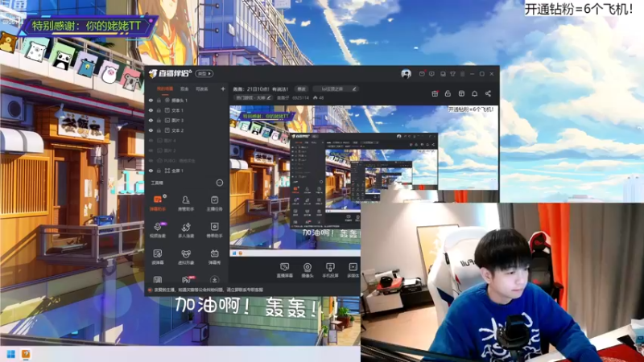Image resolution: width=644 pixels, height=362 pixels.
Task: Edit stream title with the pencil icon
Action: pyautogui.click(x=354, y=88)
